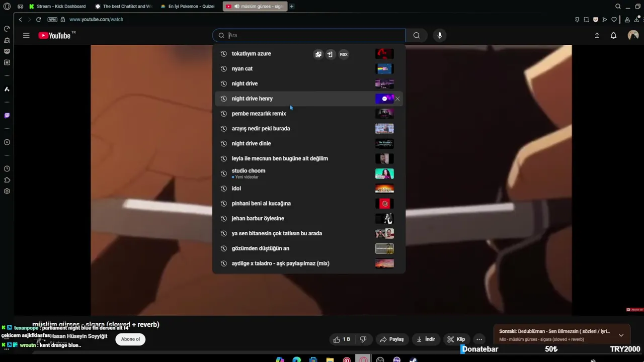The image size is (644, 362).
Task: Toggle the VPN badge in address bar
Action: pos(52,19)
